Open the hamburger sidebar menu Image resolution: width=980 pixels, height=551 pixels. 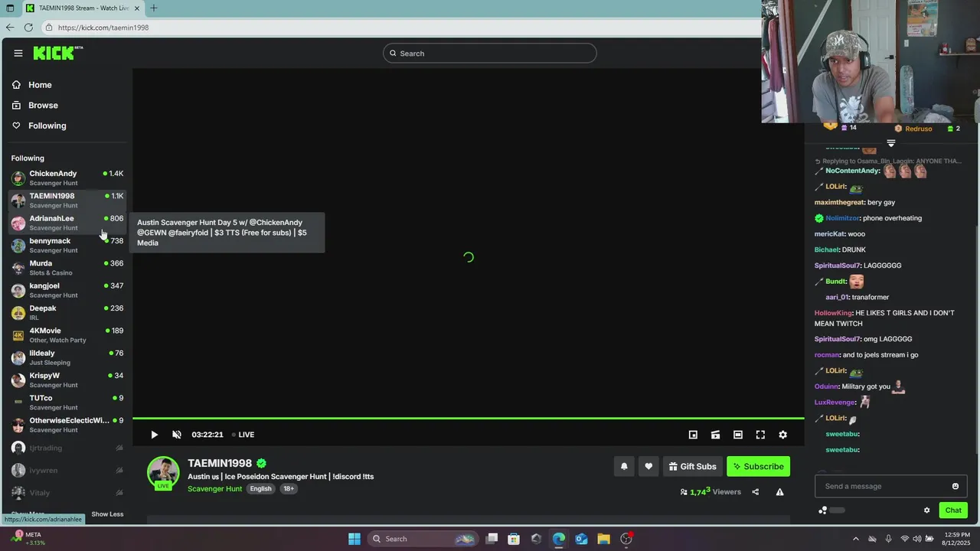pyautogui.click(x=18, y=53)
